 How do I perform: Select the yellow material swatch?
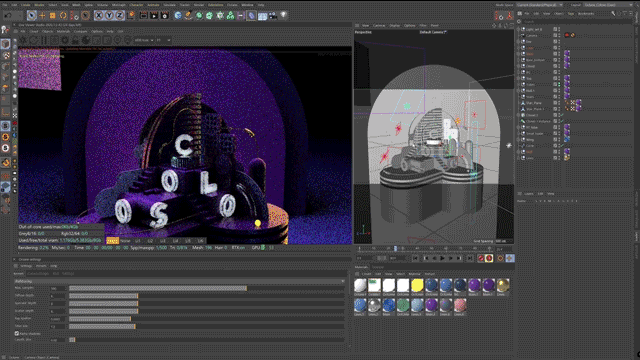(417, 285)
